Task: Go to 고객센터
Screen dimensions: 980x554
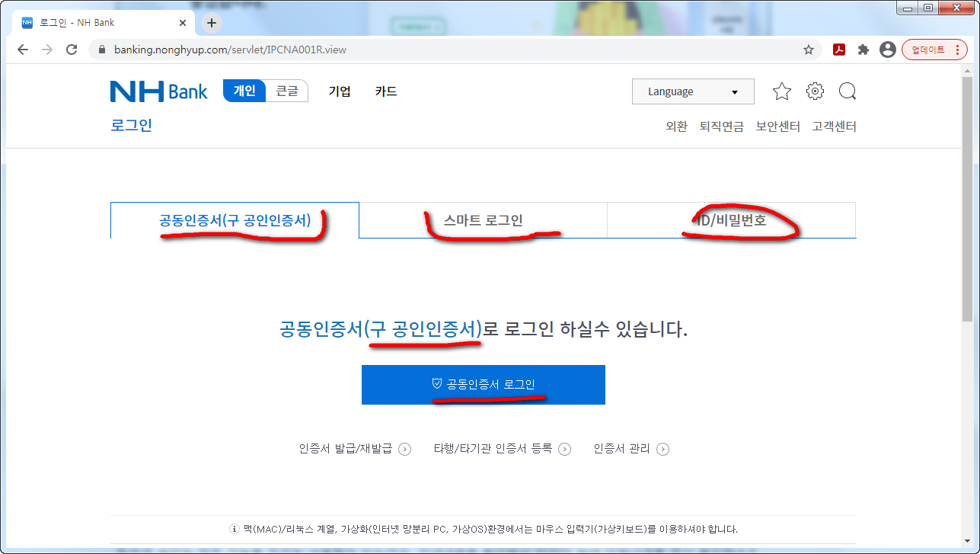Action: pyautogui.click(x=834, y=126)
